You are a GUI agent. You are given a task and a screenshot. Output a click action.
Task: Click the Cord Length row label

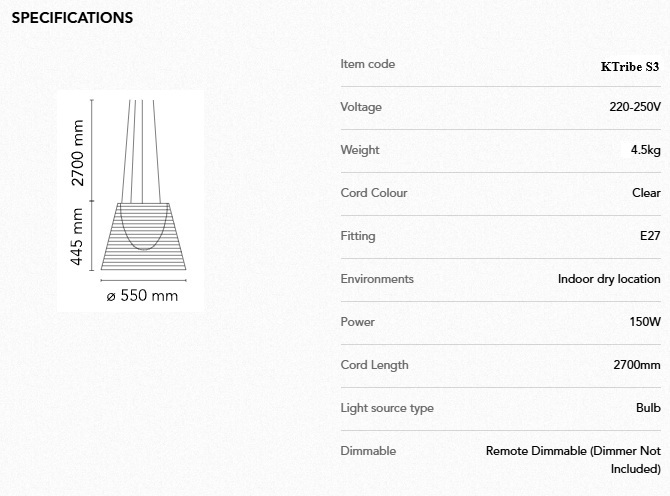click(x=374, y=365)
